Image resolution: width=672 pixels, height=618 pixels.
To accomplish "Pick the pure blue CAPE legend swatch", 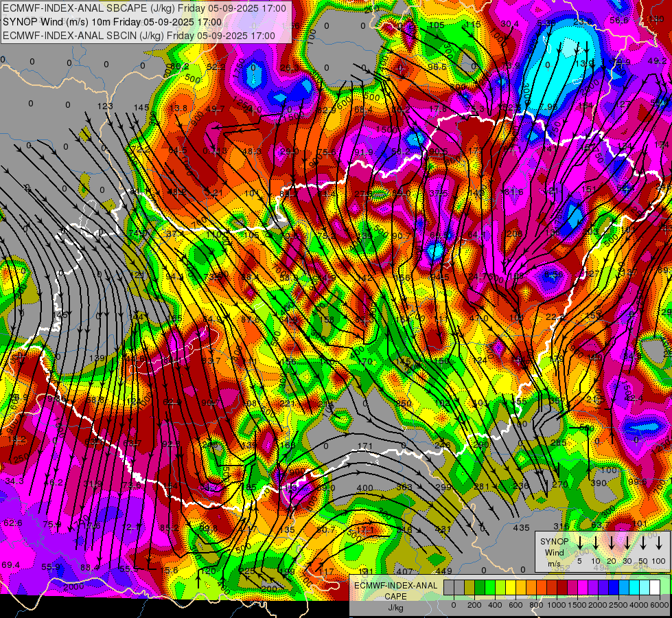I will point(613,588).
